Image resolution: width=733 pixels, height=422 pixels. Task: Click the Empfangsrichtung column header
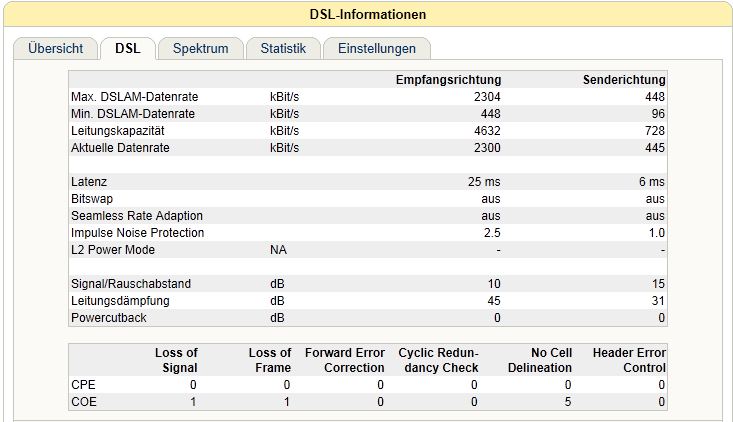coord(448,80)
